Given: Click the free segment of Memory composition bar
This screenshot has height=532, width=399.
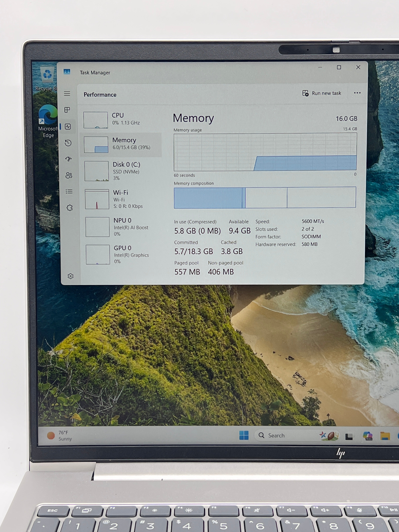Looking at the screenshot, I should pyautogui.click(x=321, y=197).
